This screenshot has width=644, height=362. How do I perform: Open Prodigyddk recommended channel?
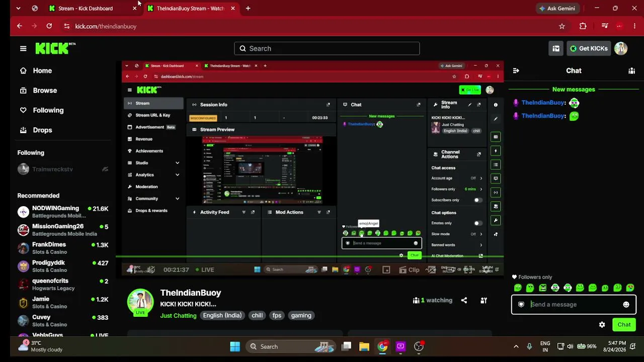[x=63, y=266]
